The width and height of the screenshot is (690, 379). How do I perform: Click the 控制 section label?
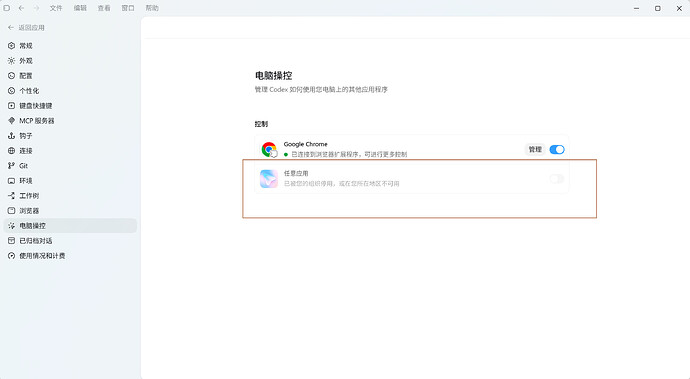pos(261,124)
